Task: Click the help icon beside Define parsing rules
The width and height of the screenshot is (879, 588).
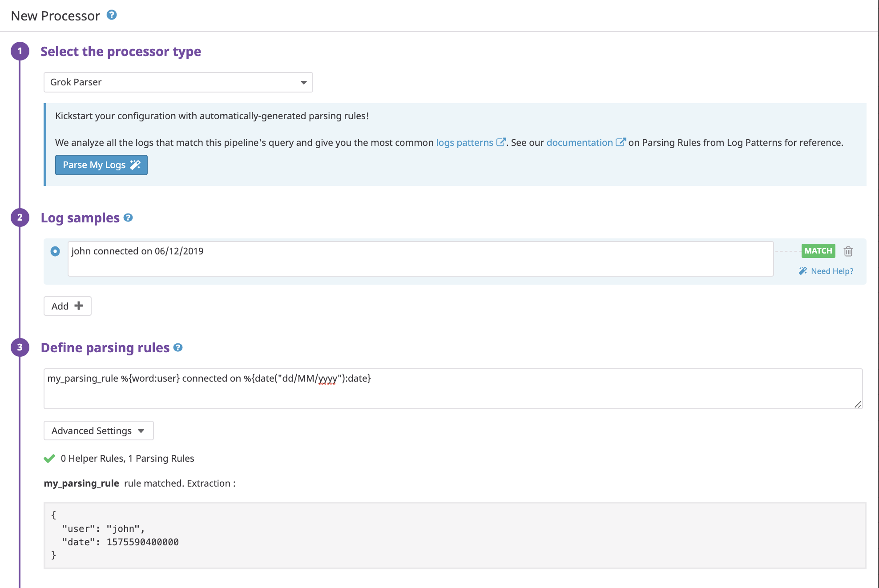Action: (x=178, y=347)
